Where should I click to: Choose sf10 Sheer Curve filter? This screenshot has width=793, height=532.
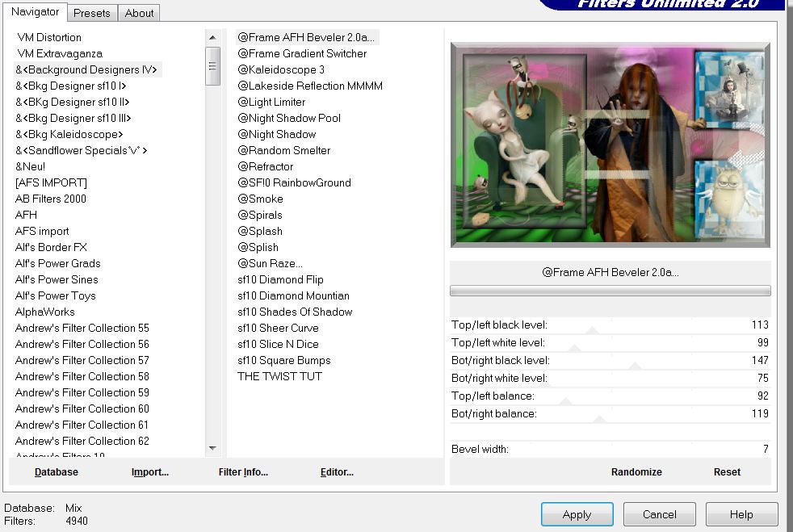[x=278, y=329]
